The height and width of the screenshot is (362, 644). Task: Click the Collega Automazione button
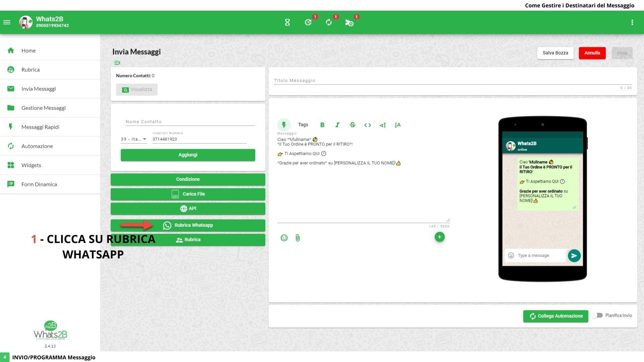555,316
